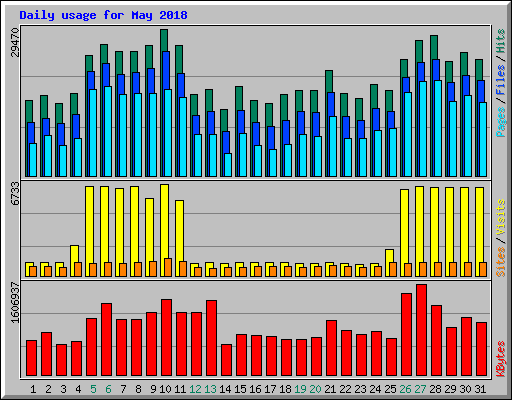512x400 pixels.
Task: Click the cyan Pages bar for day 6
Action: point(108,132)
